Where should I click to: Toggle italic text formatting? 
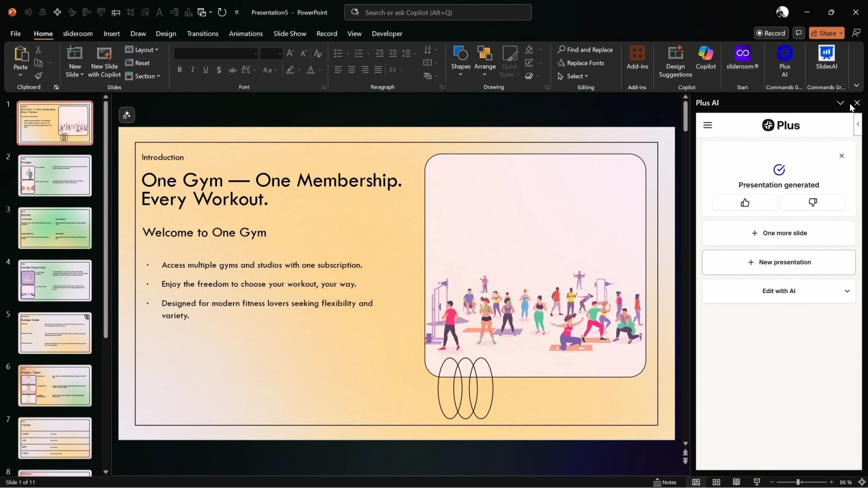tap(193, 70)
